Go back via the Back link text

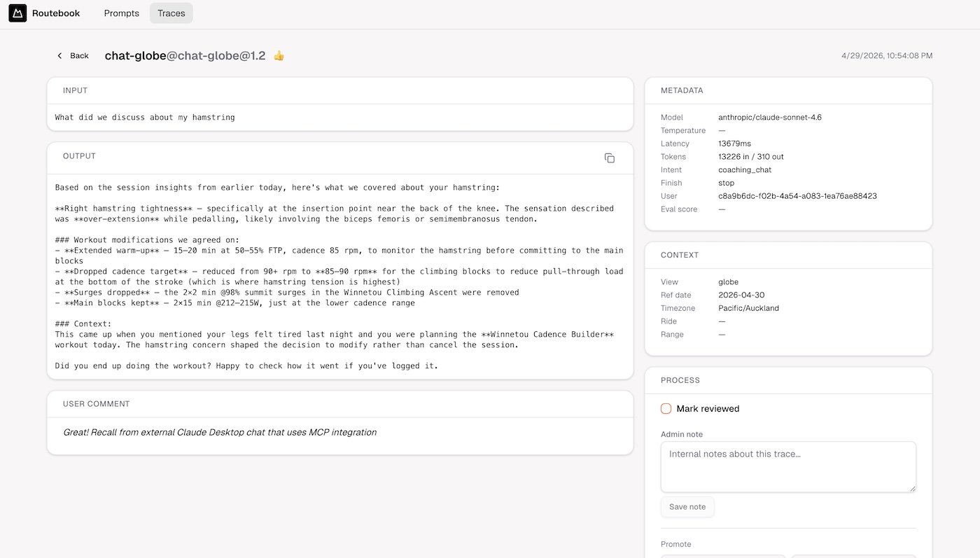tap(79, 56)
